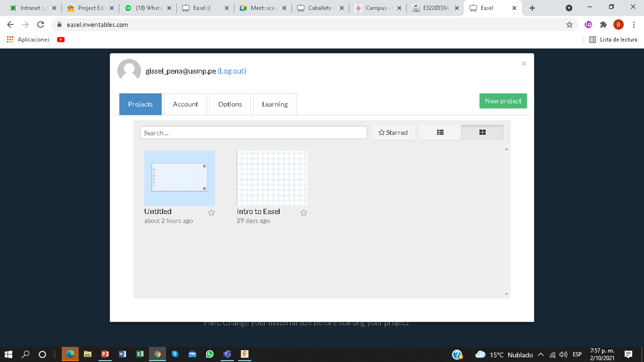Open WhatsApp from taskbar
Screen dimensions: 644x362
210,354
